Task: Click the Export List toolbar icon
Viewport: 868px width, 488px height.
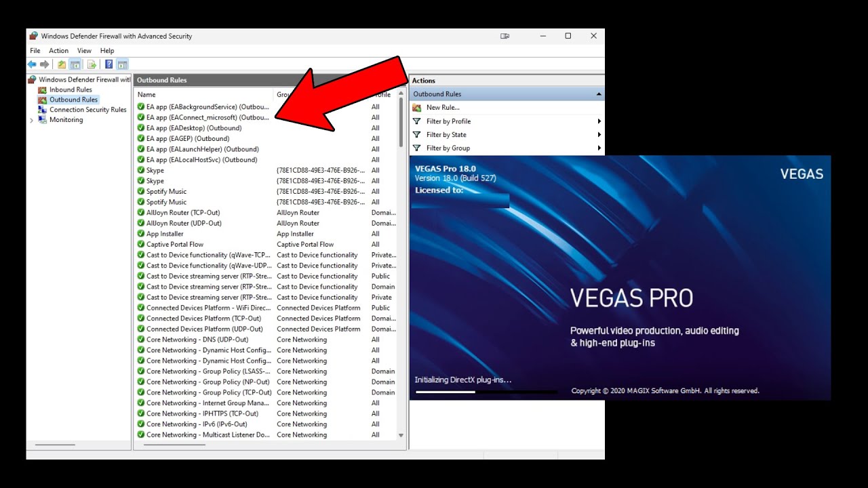Action: (92, 64)
